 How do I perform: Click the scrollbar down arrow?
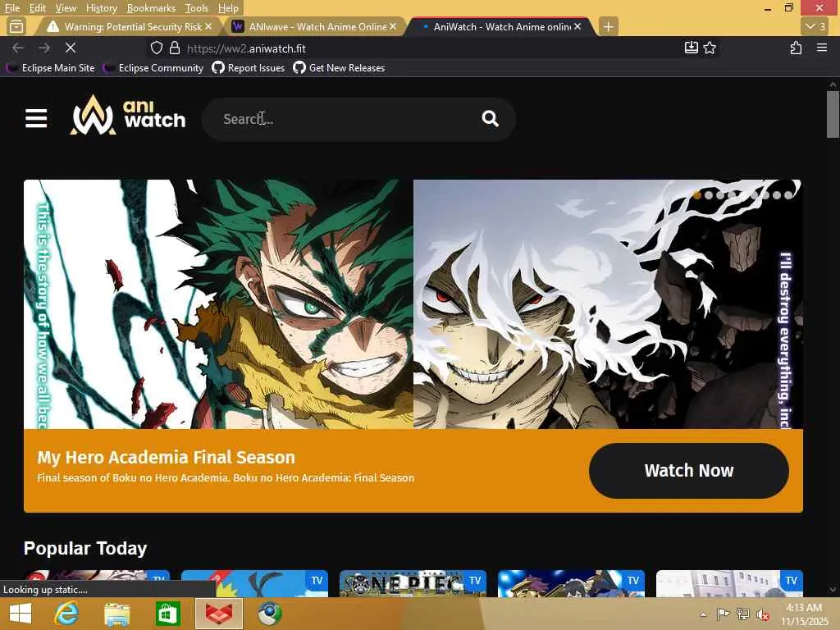click(x=833, y=591)
